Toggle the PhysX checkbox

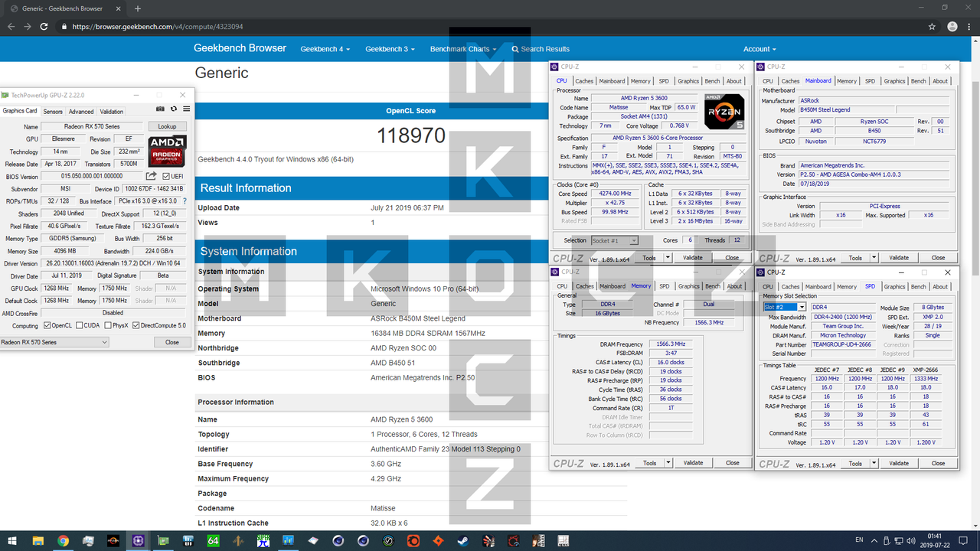[x=107, y=325]
